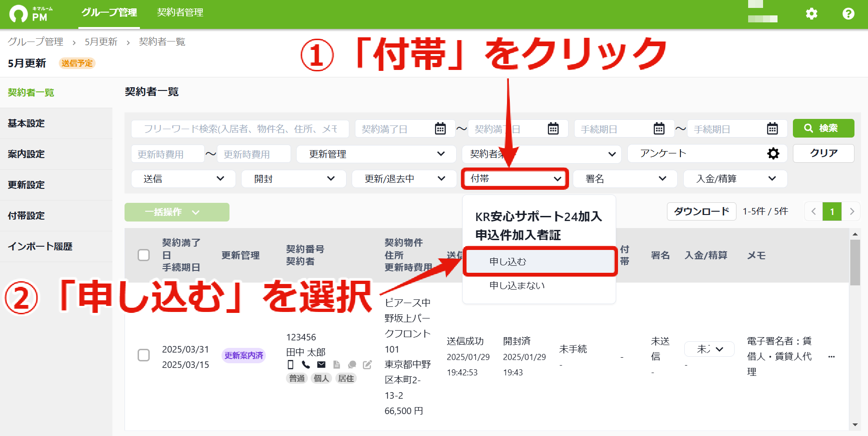Switch to グループ管理 tab

pos(109,13)
